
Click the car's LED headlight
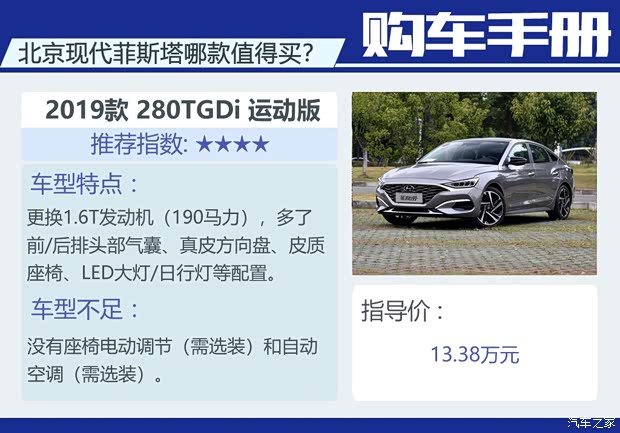coord(463,183)
